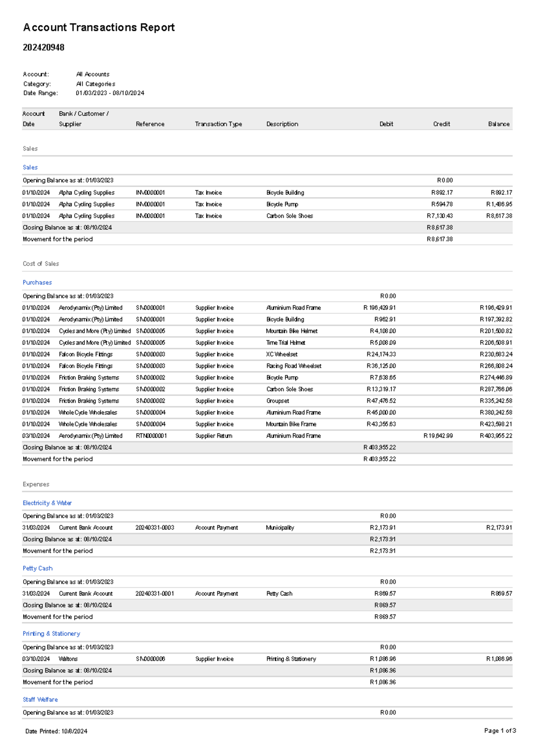Click Sales closing balance R8,617.38
The height and width of the screenshot is (756, 534).
tap(440, 228)
